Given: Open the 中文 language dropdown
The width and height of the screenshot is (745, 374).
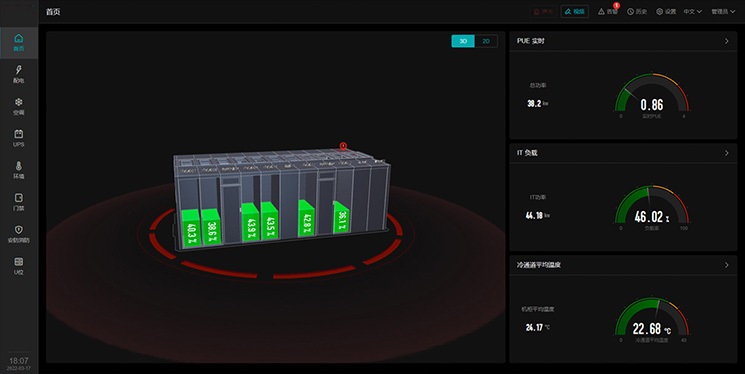Looking at the screenshot, I should pyautogui.click(x=692, y=11).
